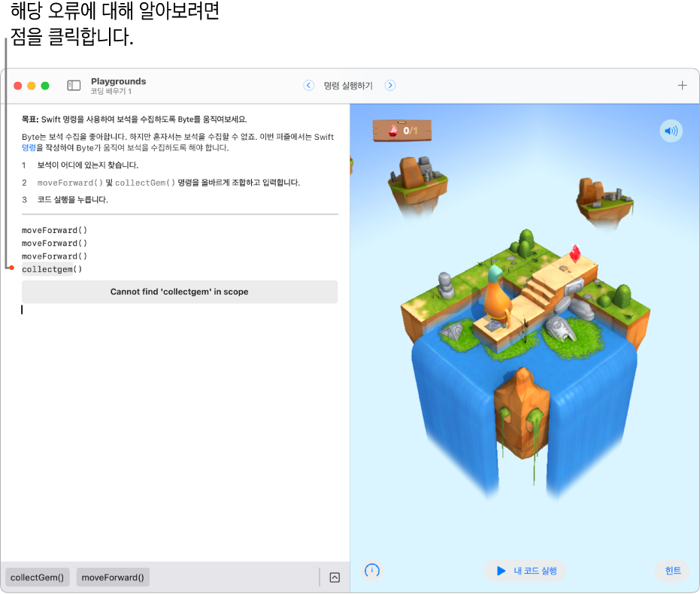Run code with the 내 코드 실행 button
Screen dimensions: 700x594
click(x=526, y=571)
